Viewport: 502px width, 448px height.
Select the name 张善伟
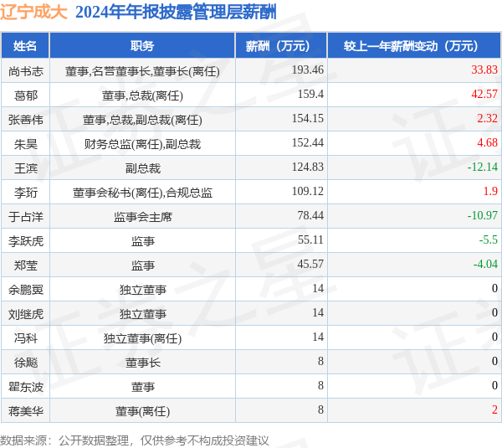[x=26, y=120]
